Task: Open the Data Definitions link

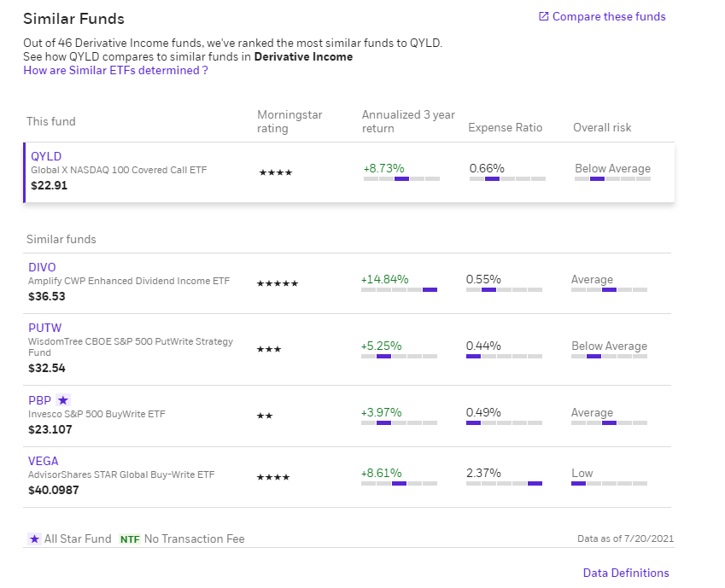Action: 626,573
